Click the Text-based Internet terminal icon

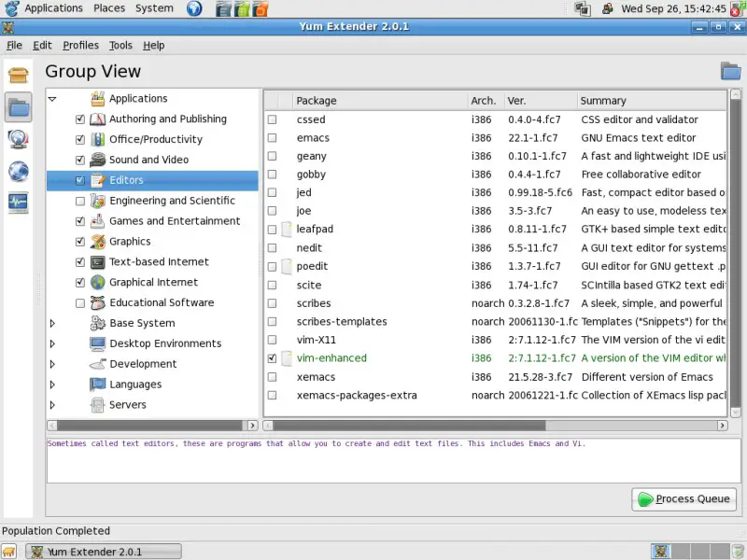click(x=98, y=262)
